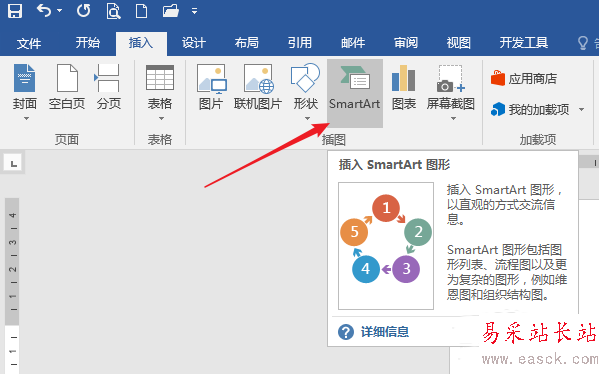Click the 详细信息 link in tooltip
This screenshot has width=599, height=374.
[385, 332]
